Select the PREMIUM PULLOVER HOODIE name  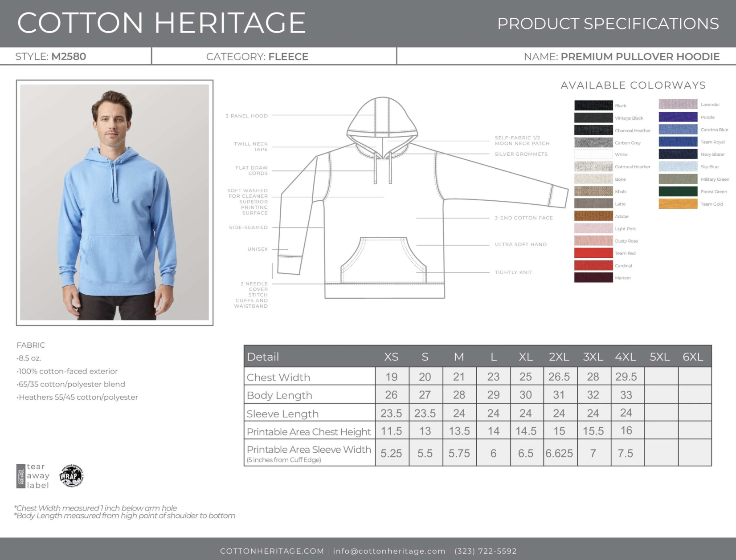tap(640, 57)
